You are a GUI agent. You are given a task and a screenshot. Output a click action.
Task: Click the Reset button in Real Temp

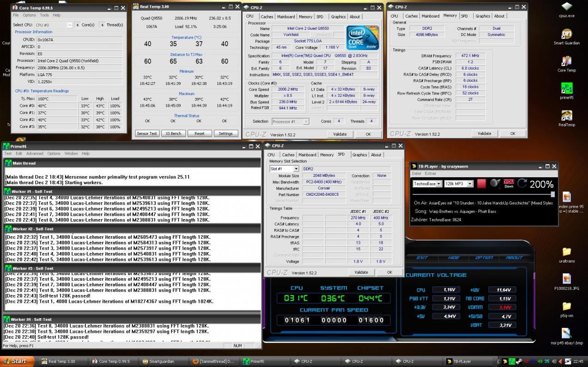tap(200, 133)
